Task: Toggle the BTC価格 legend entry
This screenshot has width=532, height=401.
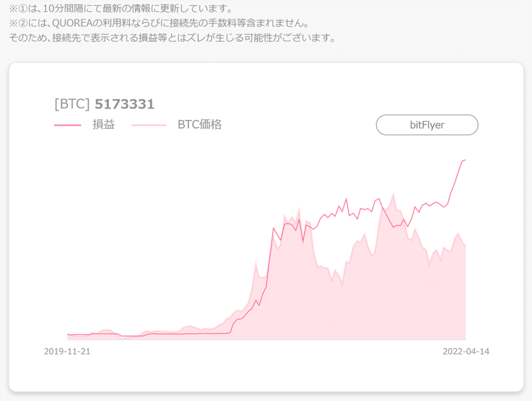Action: click(x=176, y=124)
